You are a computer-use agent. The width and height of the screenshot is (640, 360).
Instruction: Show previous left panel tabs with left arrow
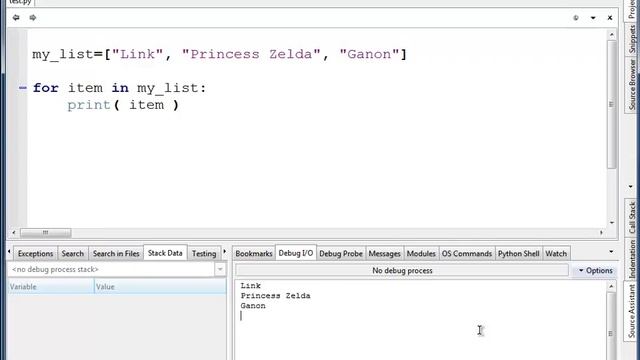tap(9, 252)
